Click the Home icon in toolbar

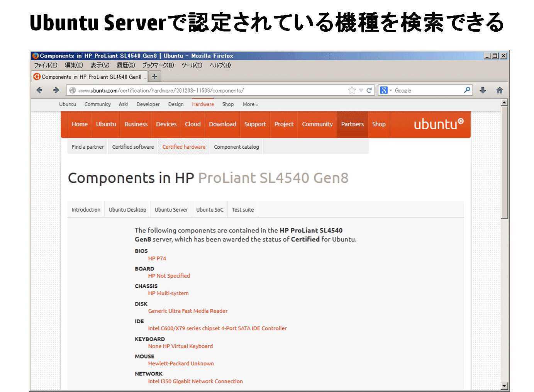[x=500, y=90]
